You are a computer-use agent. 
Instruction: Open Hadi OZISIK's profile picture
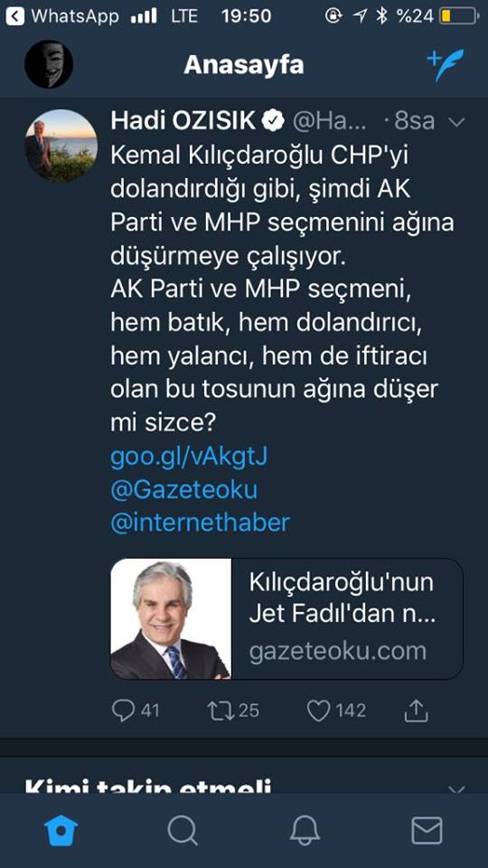(61, 145)
